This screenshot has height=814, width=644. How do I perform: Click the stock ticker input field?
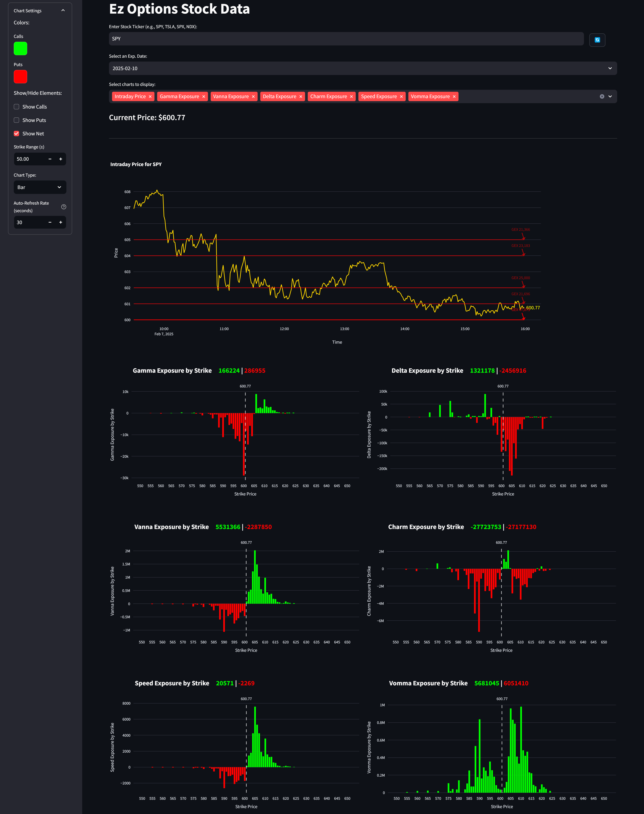[346, 39]
